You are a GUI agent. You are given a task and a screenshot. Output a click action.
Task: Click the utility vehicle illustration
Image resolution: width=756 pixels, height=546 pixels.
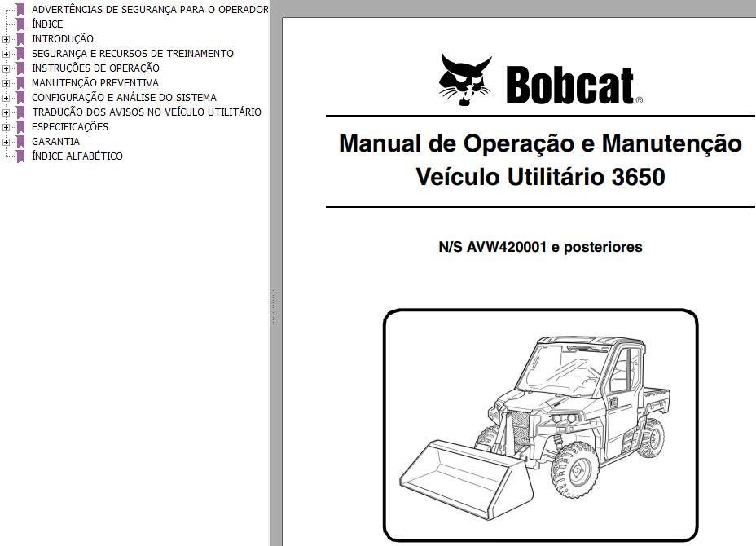540,425
